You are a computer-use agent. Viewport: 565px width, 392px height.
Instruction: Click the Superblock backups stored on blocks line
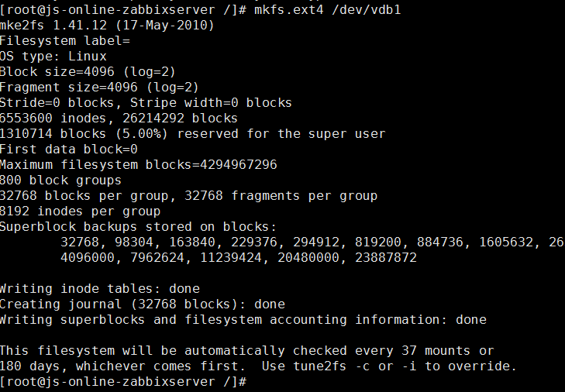[x=139, y=227]
